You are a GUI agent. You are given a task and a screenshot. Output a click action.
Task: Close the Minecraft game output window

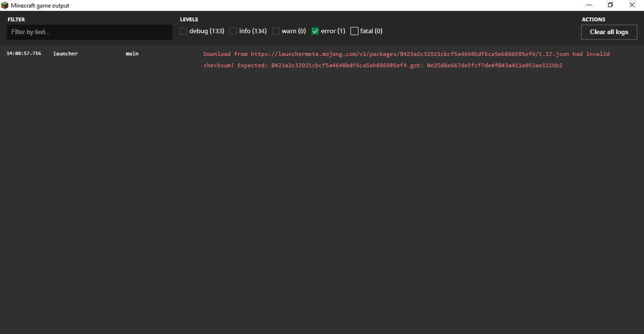click(632, 5)
